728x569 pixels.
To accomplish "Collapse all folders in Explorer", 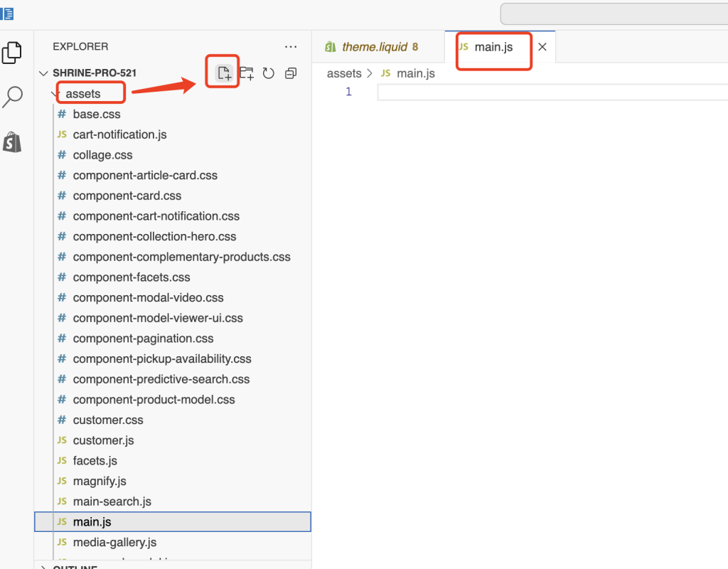I will tap(290, 73).
